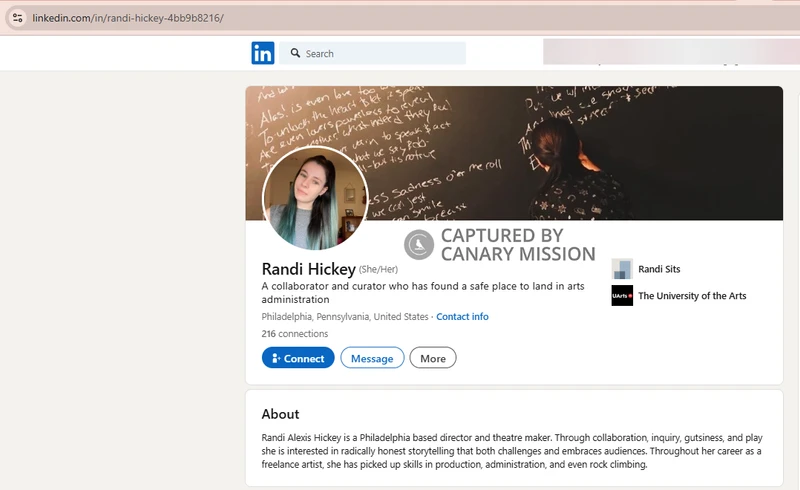Viewport: 800px width, 490px height.
Task: Click the About section heading
Action: pyautogui.click(x=281, y=414)
